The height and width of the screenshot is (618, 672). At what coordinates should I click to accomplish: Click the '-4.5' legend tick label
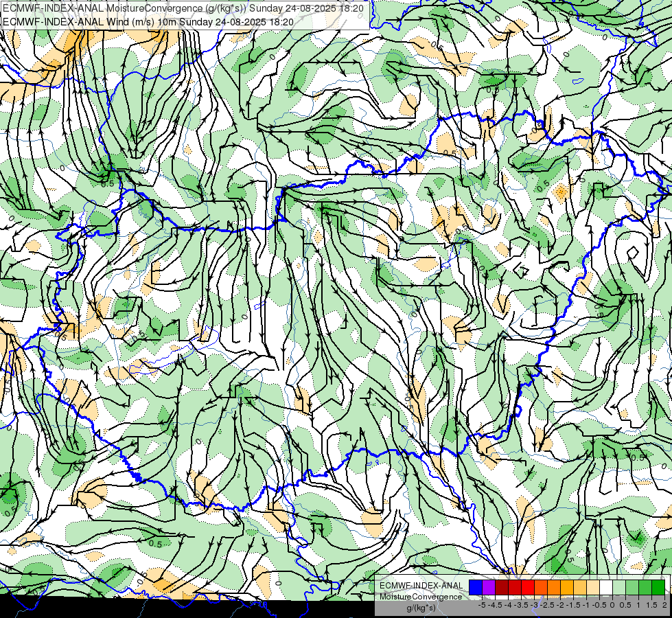pyautogui.click(x=495, y=605)
